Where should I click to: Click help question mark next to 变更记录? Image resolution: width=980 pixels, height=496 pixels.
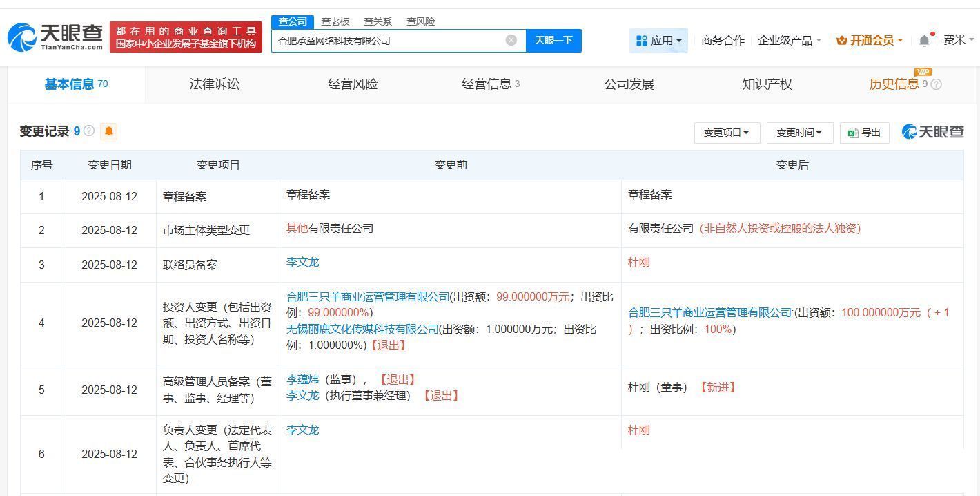(89, 131)
